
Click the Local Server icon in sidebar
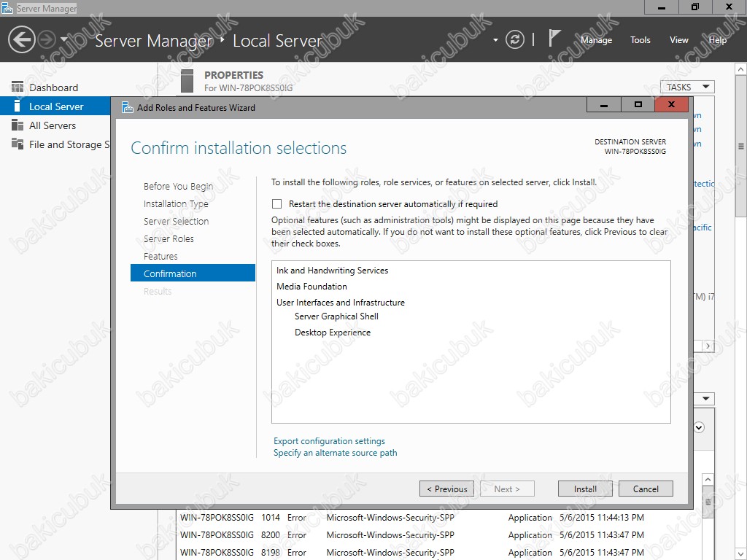coord(18,106)
